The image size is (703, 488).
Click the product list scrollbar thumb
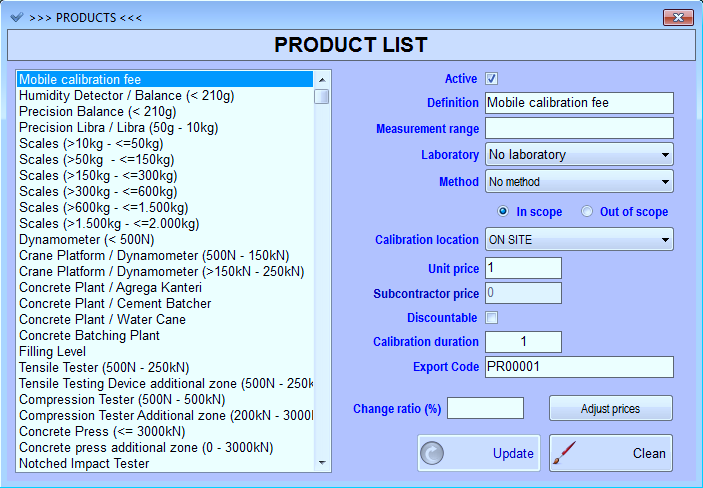(x=321, y=96)
